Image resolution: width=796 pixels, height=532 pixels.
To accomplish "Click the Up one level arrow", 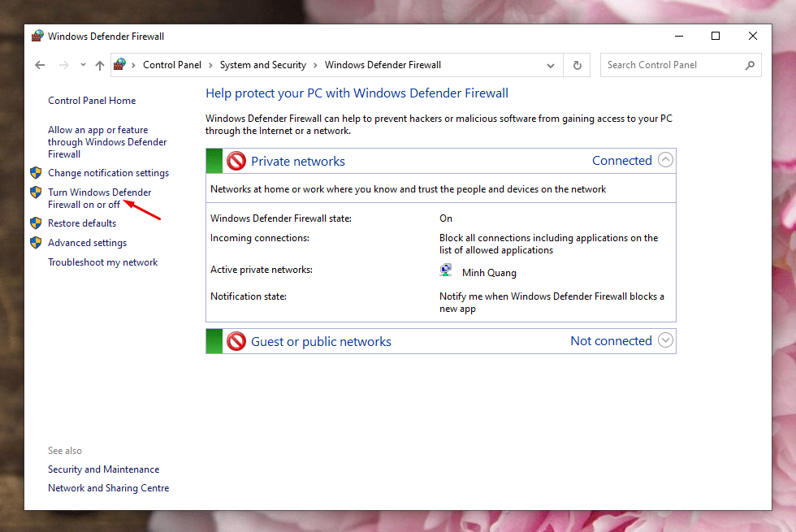I will [100, 65].
